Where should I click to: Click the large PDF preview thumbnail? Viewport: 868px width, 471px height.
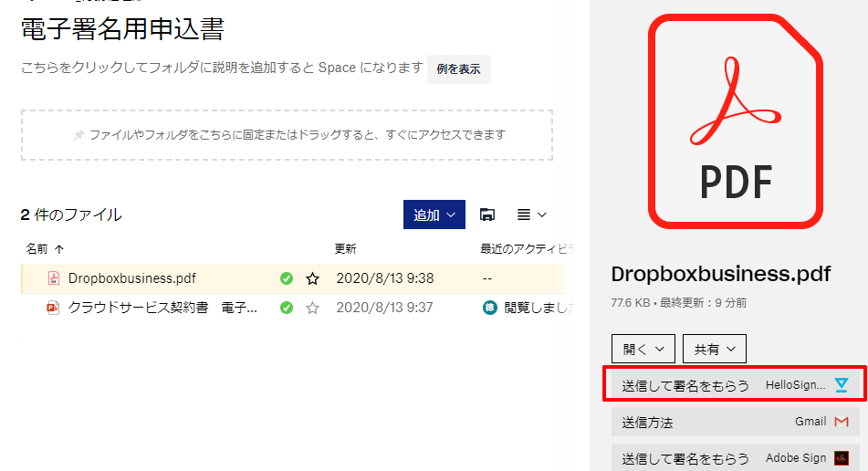[735, 121]
